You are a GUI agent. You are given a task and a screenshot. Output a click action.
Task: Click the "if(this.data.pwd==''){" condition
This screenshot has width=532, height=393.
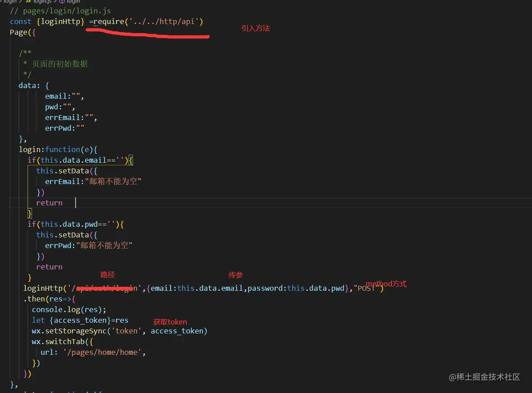coord(76,224)
